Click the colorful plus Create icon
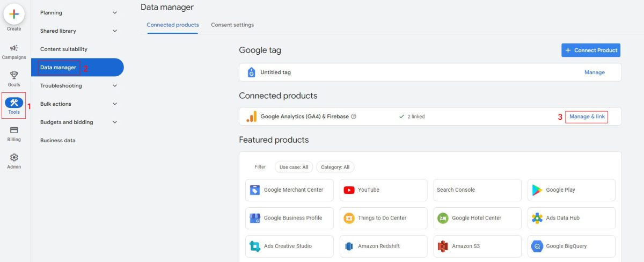 tap(14, 13)
